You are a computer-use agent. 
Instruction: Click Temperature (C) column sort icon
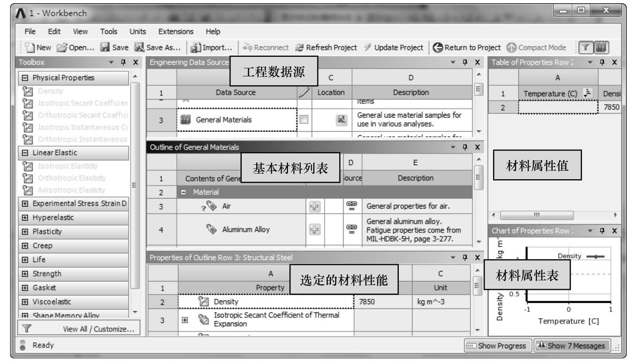pyautogui.click(x=588, y=93)
